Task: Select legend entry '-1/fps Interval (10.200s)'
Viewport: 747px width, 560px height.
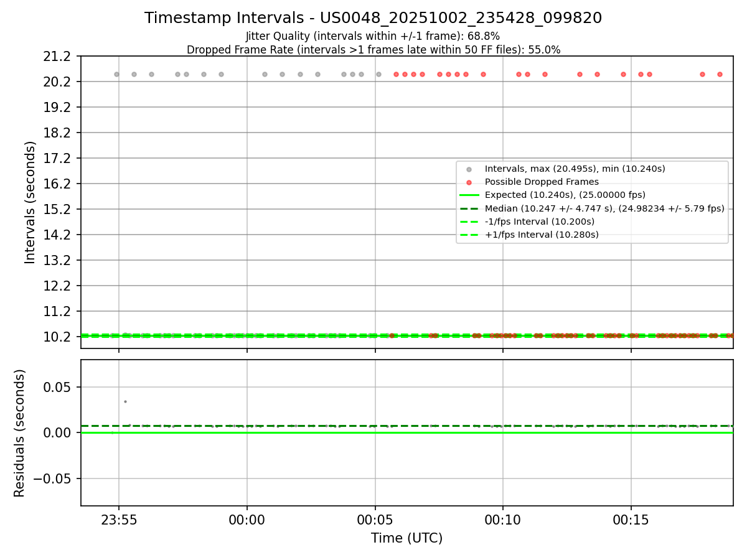Action: pos(539,222)
